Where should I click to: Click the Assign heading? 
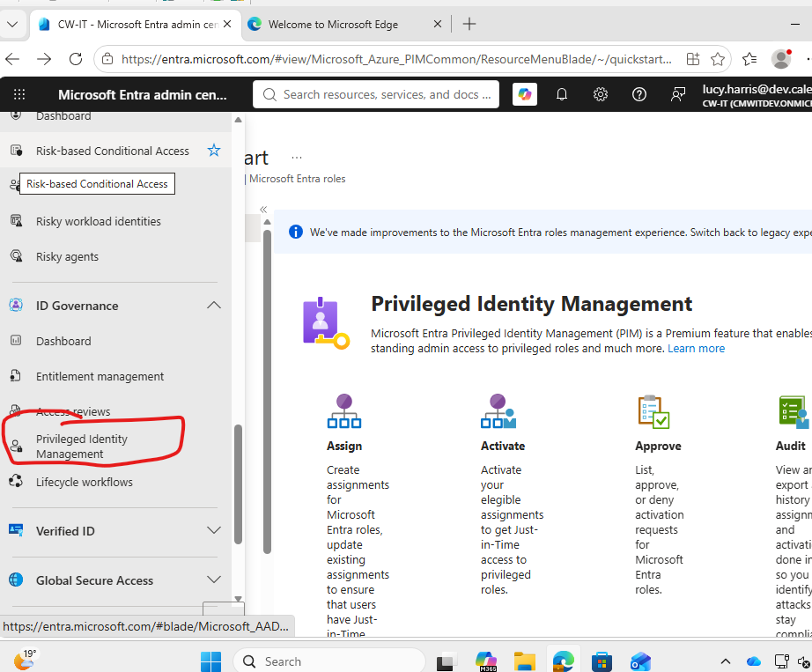(x=344, y=446)
